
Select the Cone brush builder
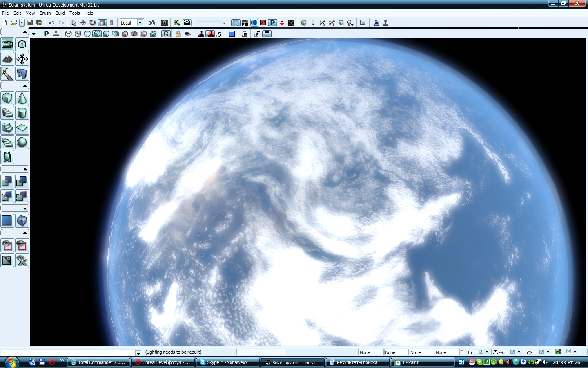[22, 98]
